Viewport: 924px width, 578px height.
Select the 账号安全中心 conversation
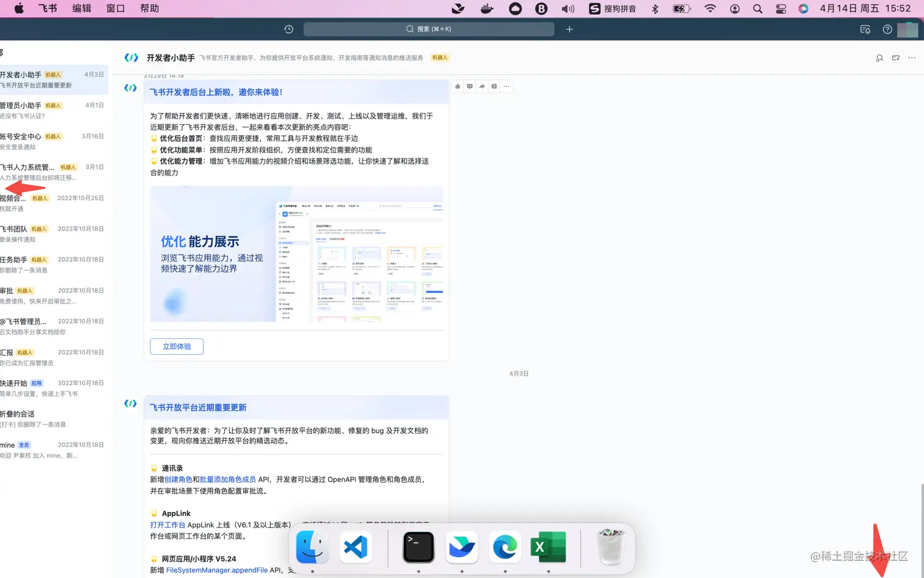point(54,141)
